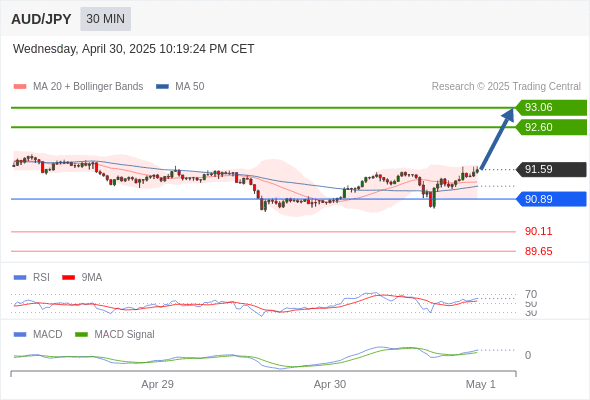Open the Trading Central research credit

(x=506, y=87)
